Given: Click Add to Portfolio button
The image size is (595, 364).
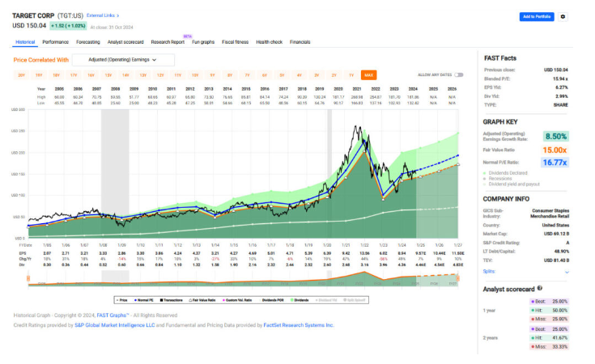Looking at the screenshot, I should coord(537,17).
